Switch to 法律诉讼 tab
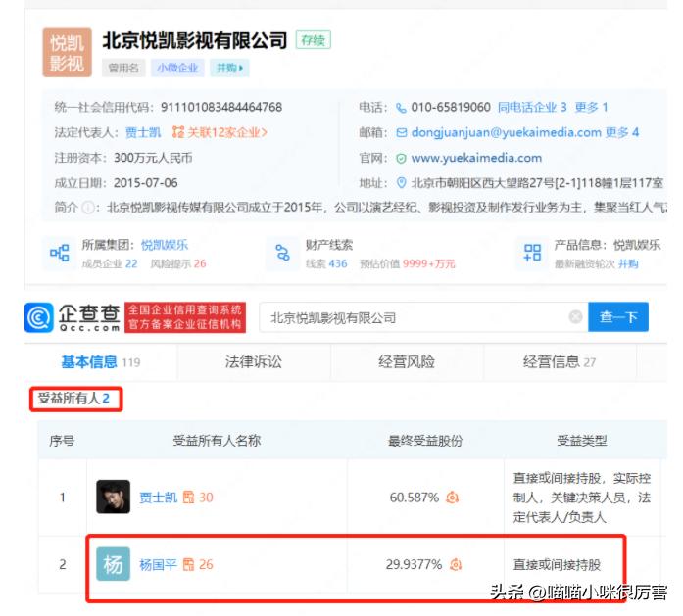This screenshot has height=616, width=683. pos(254,362)
